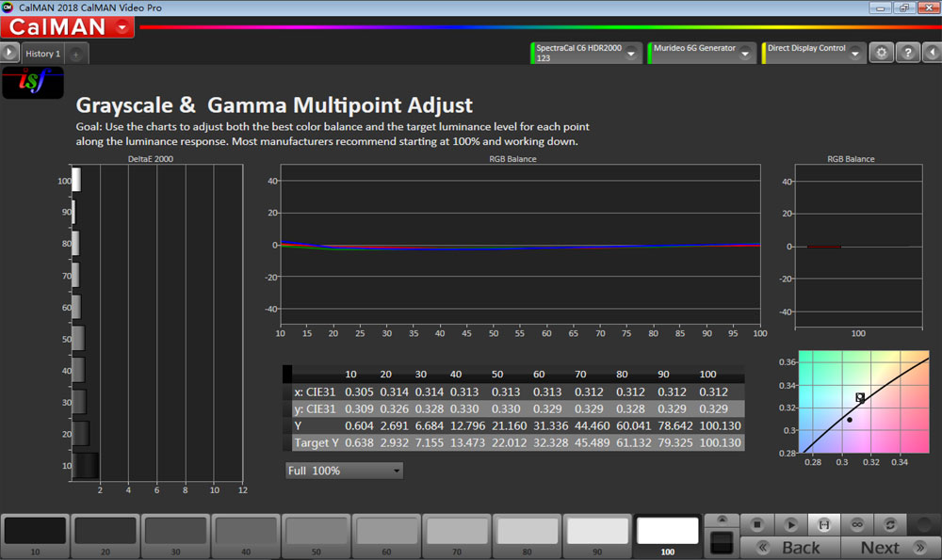942x560 pixels.
Task: Select the 10% gray pattern swatch
Action: click(x=35, y=536)
